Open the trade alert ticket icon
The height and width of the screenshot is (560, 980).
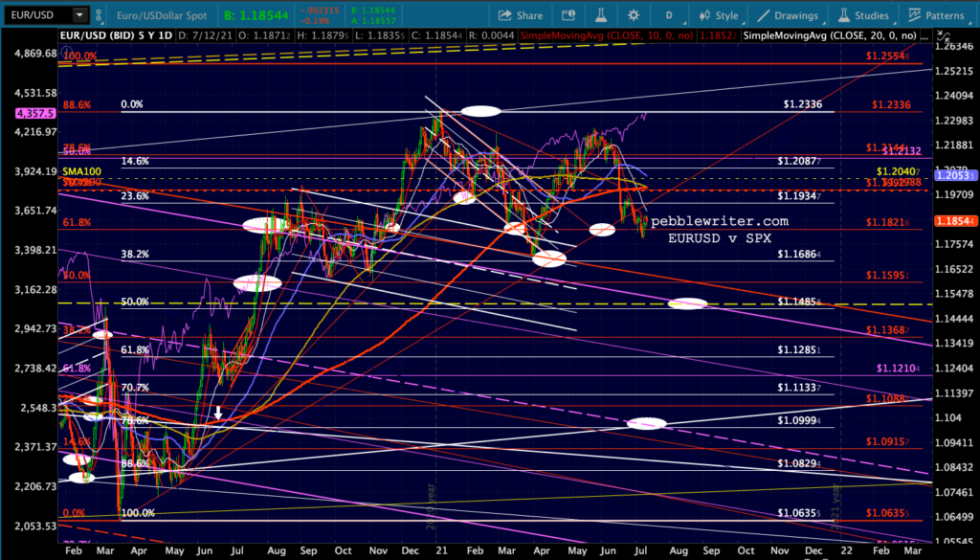pyautogui.click(x=568, y=15)
